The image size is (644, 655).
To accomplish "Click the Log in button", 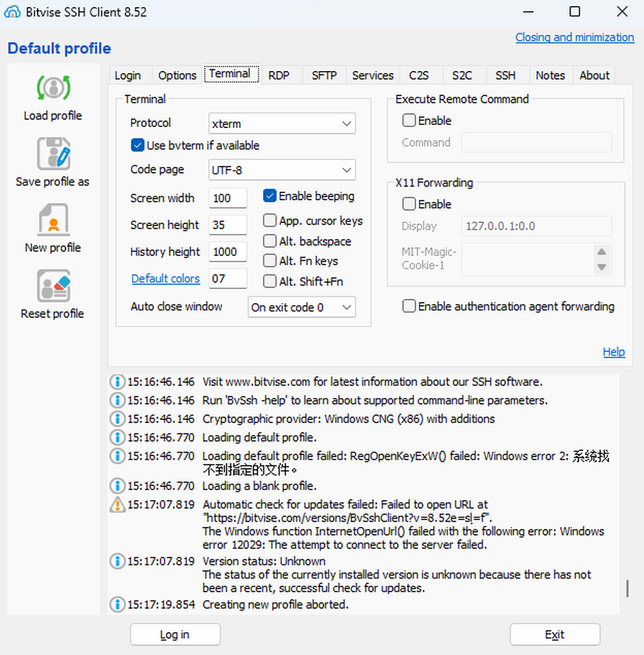I will pyautogui.click(x=175, y=635).
